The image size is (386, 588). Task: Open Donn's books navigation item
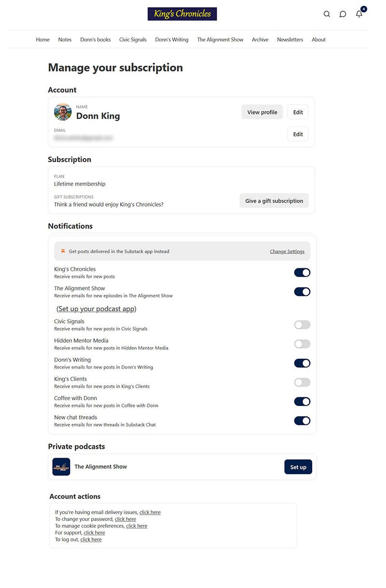click(x=96, y=40)
